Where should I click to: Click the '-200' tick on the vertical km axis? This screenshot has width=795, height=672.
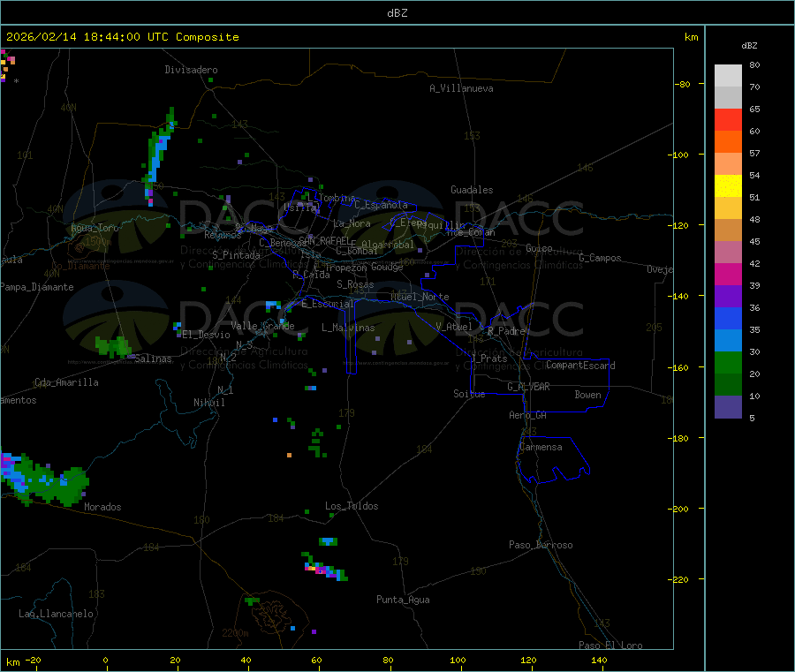[678, 509]
